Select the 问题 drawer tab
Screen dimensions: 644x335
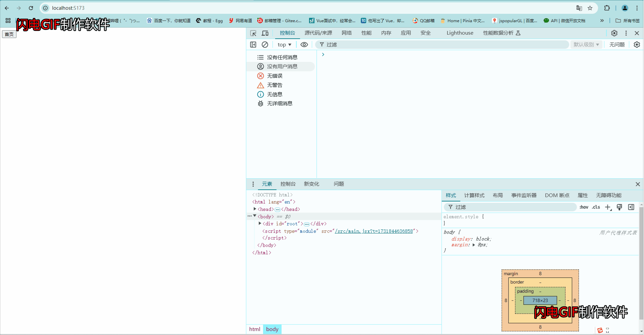pyautogui.click(x=339, y=184)
